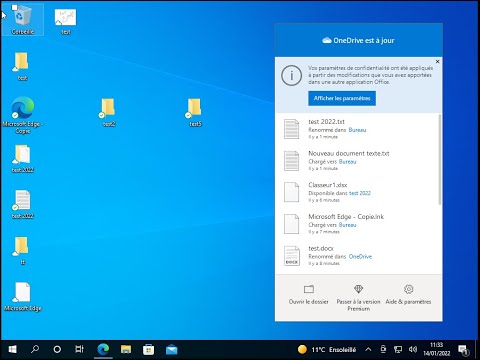Select the test 2022 folder icon
The image size is (480, 360).
22,158
